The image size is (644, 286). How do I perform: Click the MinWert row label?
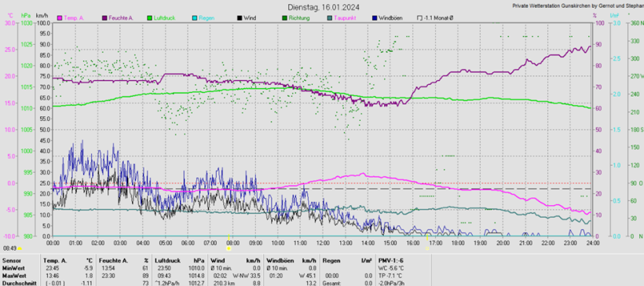pos(13,268)
